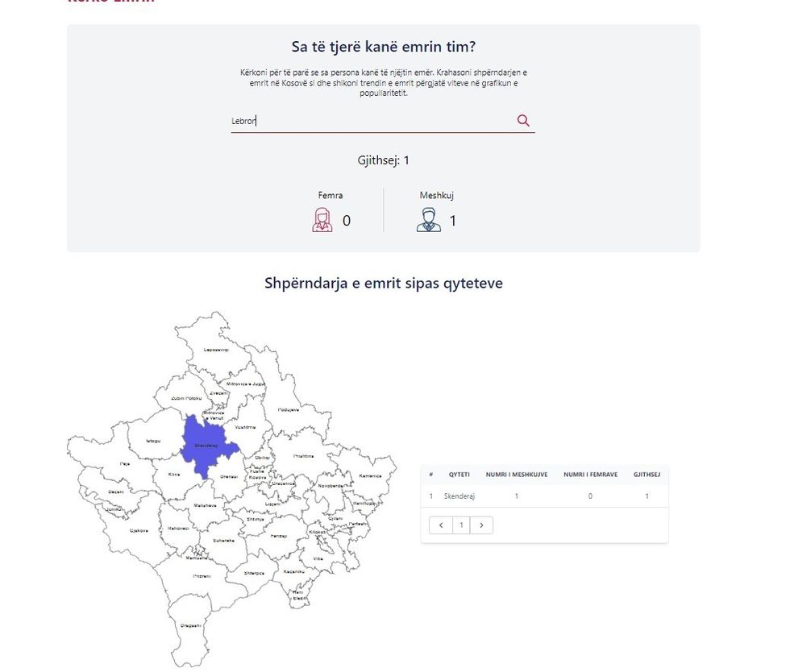Click the QYTETI column header

(x=459, y=475)
